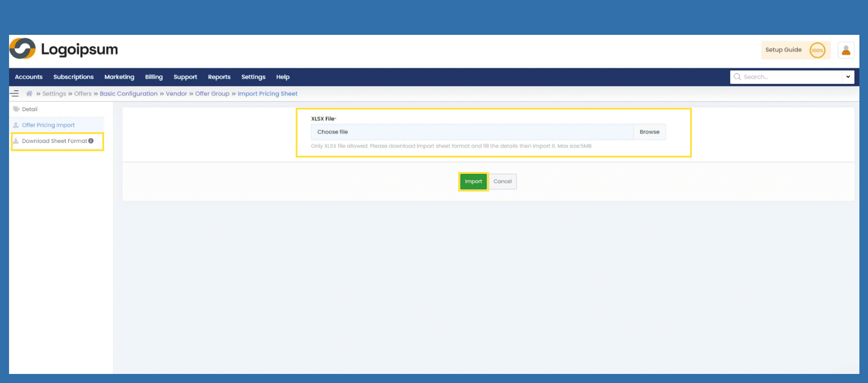
Task: Click the Choose file input field
Action: [471, 132]
